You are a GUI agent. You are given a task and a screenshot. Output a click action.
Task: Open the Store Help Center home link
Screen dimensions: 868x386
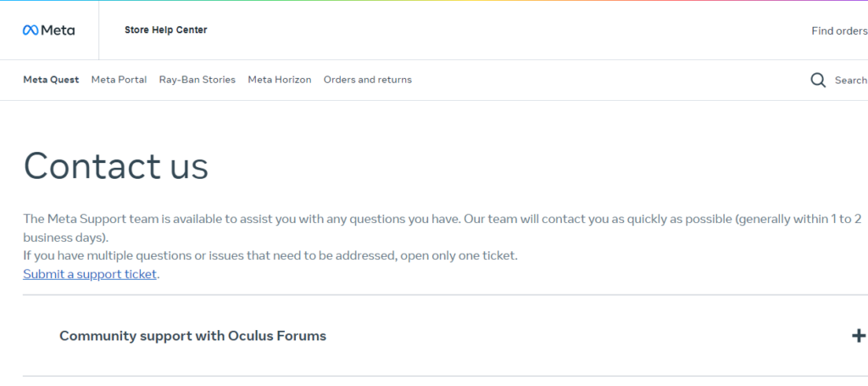click(x=165, y=30)
